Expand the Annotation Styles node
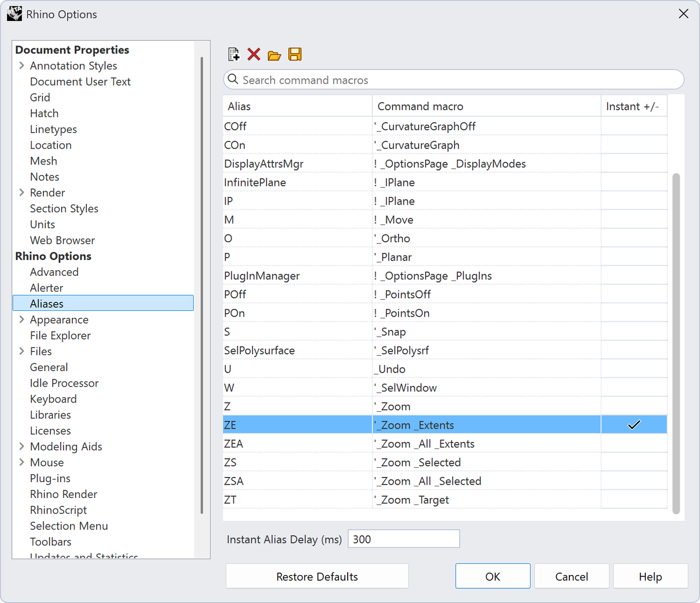Viewport: 700px width, 603px height. coord(22,66)
